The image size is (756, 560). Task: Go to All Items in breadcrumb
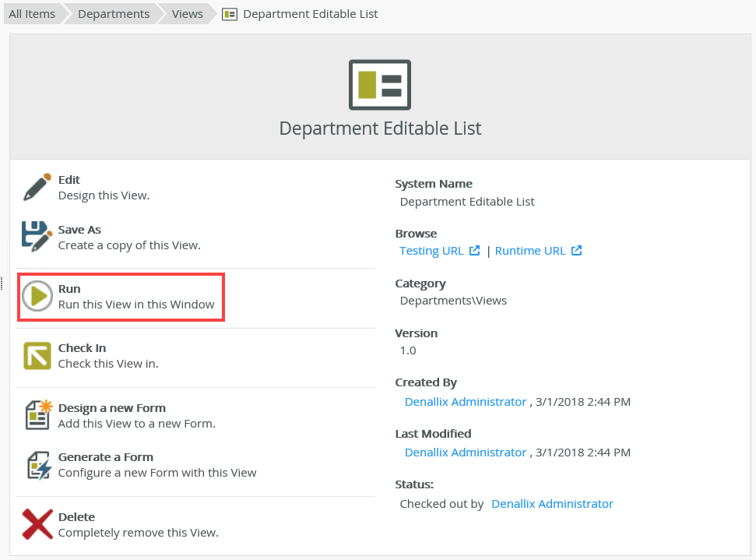click(32, 14)
